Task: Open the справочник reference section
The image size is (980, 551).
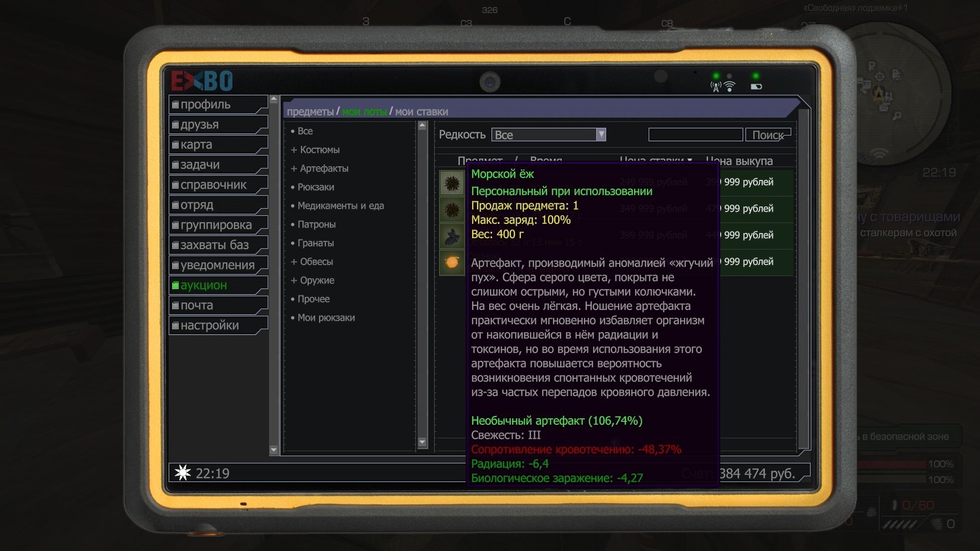Action: tap(218, 185)
